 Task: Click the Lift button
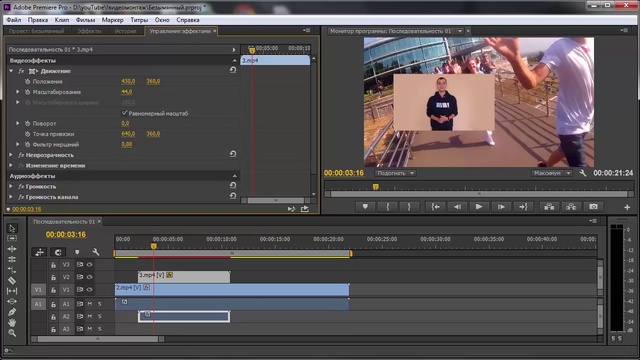pos(549,207)
